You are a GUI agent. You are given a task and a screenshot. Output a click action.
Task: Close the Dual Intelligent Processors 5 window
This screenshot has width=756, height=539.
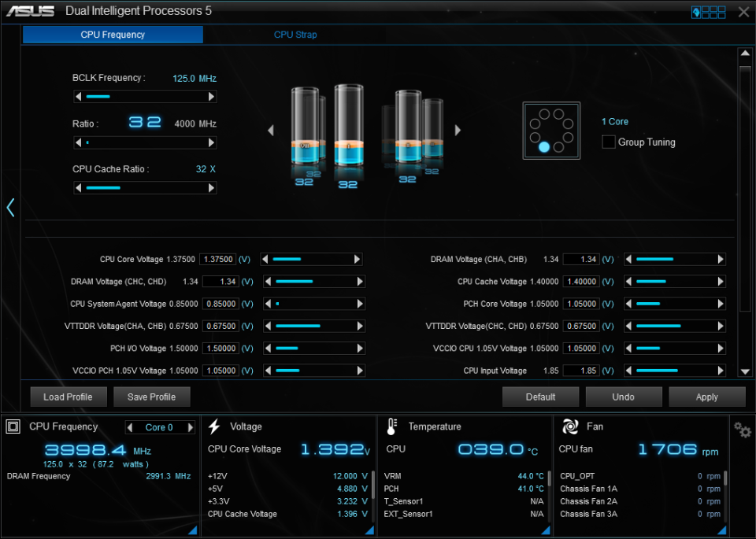click(x=744, y=12)
